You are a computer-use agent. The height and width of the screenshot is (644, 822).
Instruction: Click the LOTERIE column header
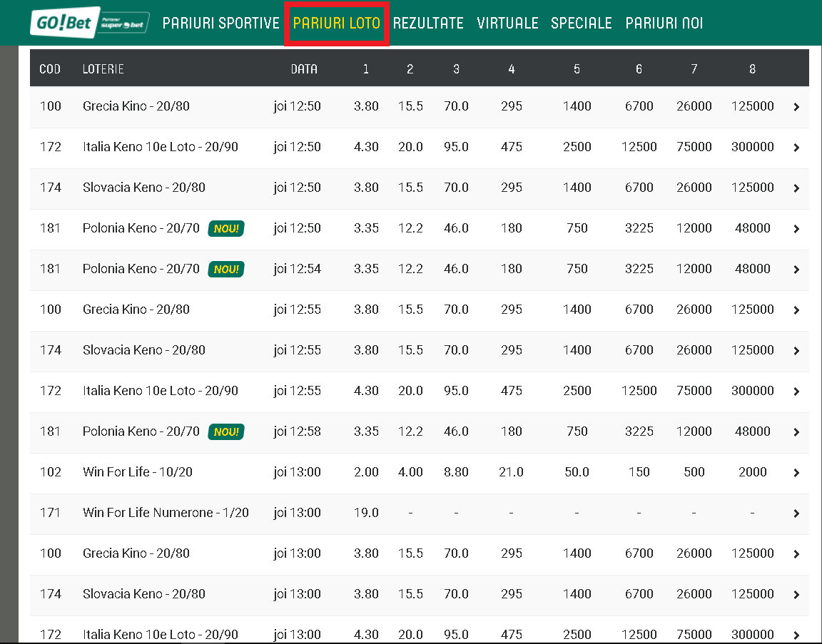(x=103, y=69)
